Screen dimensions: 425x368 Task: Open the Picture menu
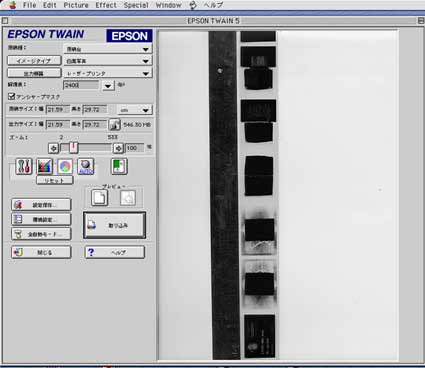(76, 5)
